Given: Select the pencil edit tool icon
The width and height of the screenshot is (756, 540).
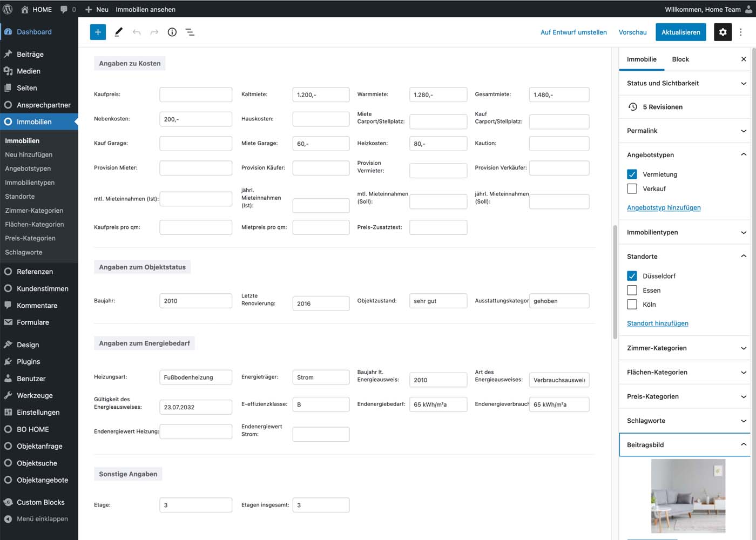Looking at the screenshot, I should (118, 32).
